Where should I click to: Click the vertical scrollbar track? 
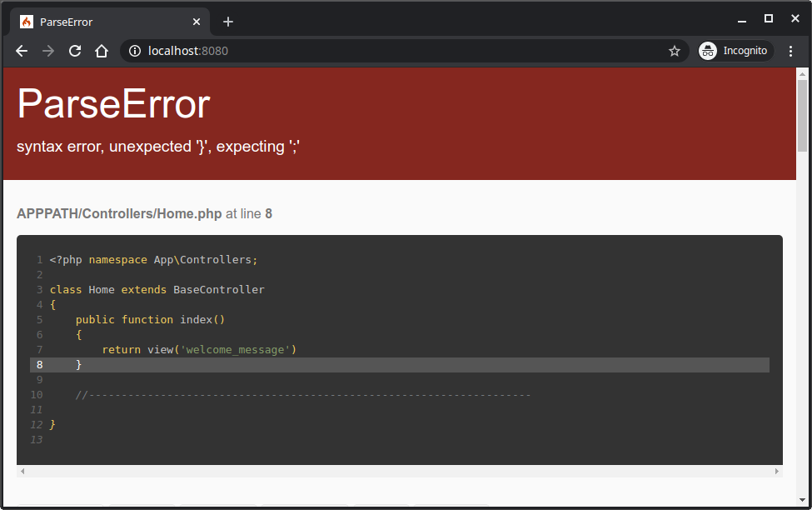(x=804, y=333)
